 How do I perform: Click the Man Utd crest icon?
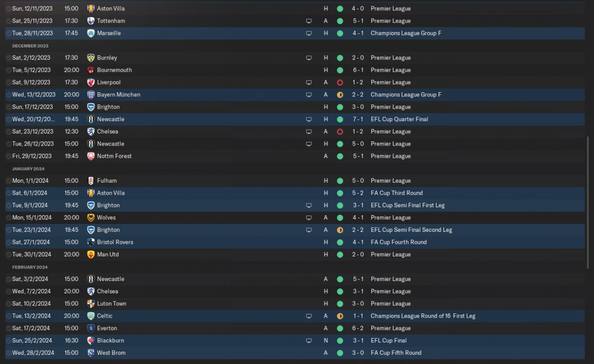[91, 255]
